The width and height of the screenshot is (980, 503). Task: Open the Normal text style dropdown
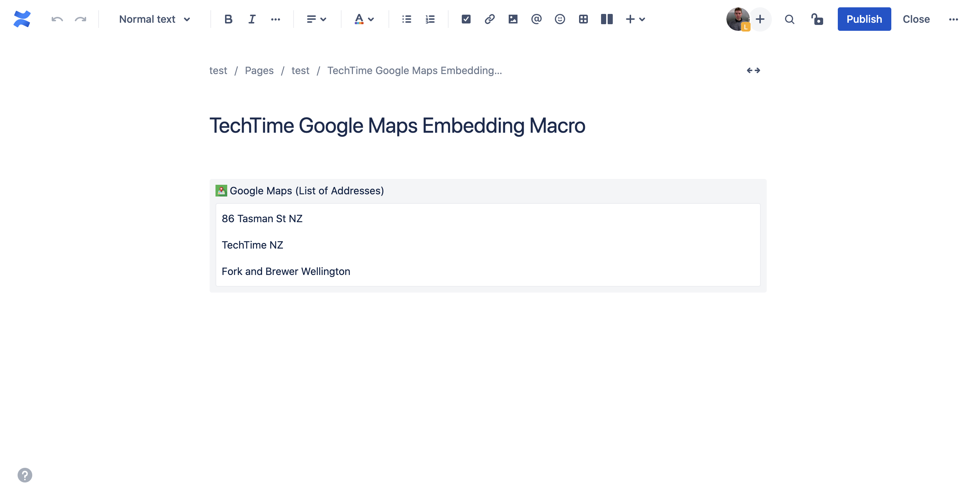tap(154, 19)
